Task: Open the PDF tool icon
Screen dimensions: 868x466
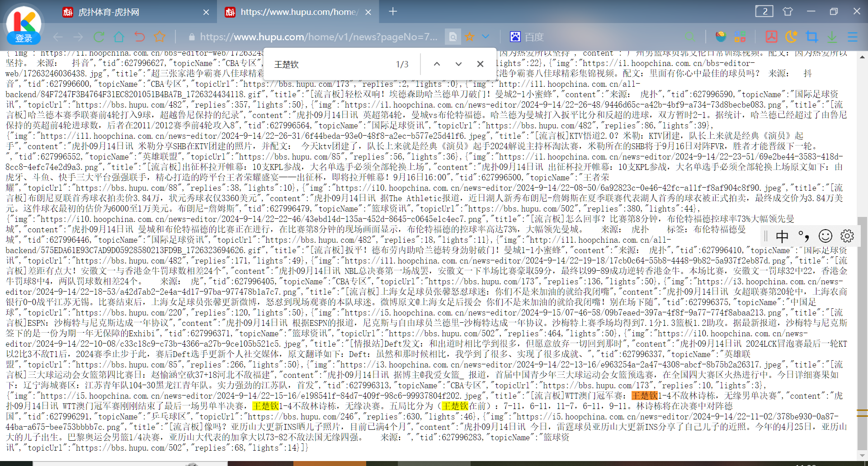Action: [771, 37]
